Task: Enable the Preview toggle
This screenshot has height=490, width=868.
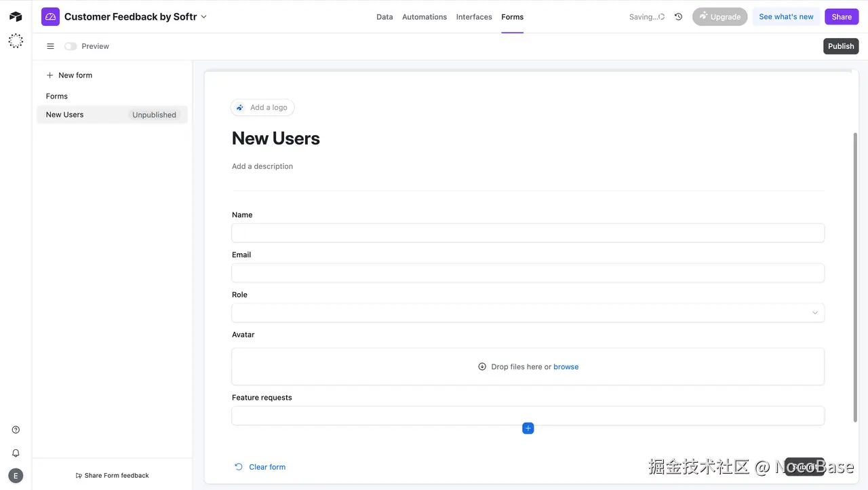Action: [71, 46]
